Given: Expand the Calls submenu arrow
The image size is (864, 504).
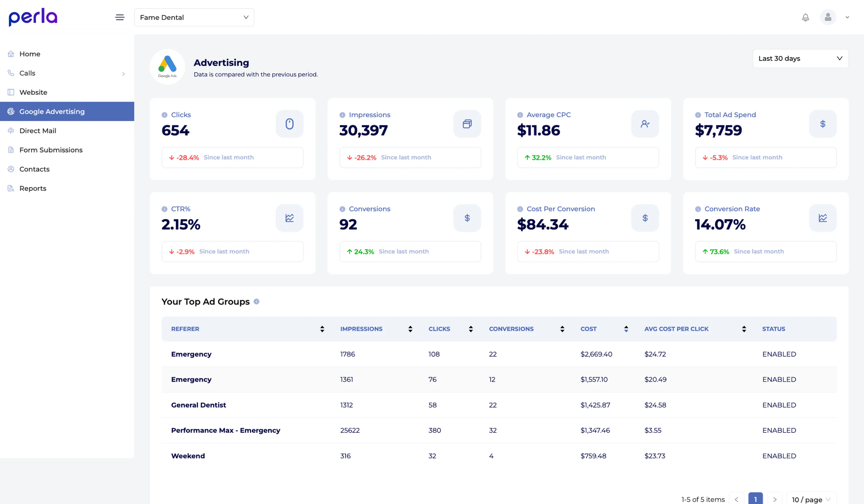Looking at the screenshot, I should point(123,74).
